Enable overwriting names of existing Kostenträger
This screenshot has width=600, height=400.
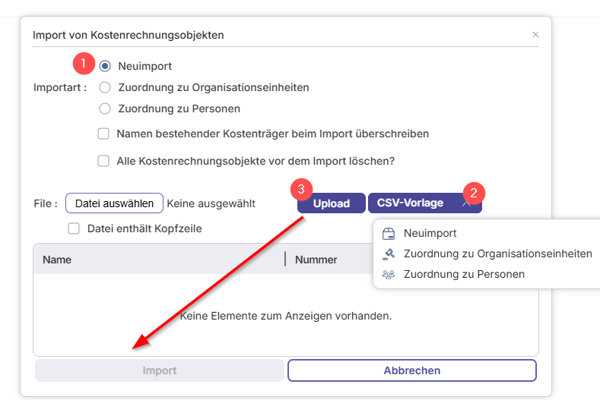(x=103, y=133)
